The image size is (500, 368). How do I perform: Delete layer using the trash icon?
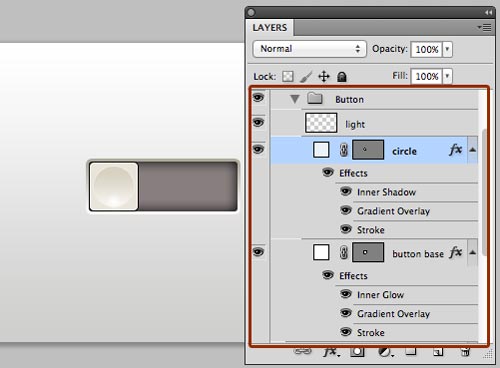coord(465,352)
